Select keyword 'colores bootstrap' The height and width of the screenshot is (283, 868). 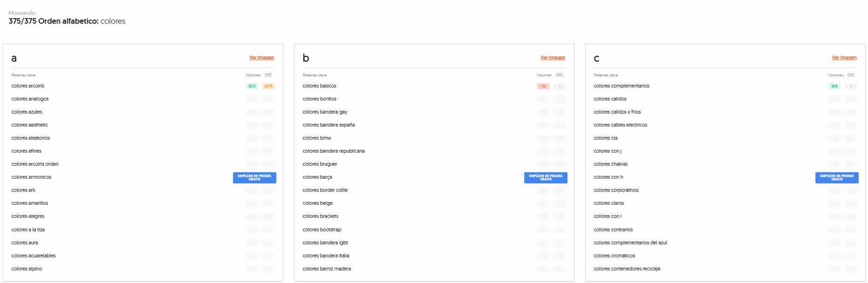pos(322,230)
